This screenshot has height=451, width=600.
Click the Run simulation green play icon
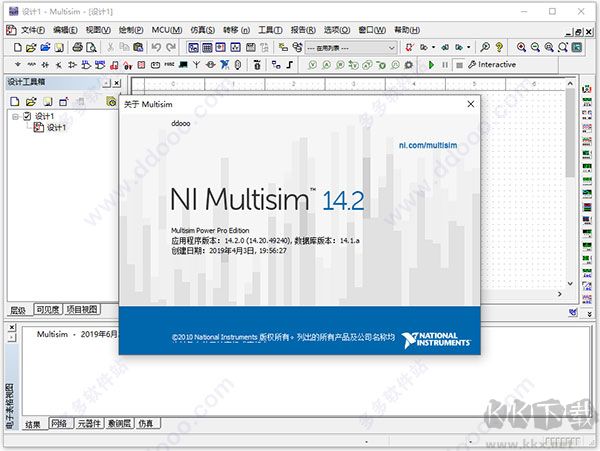431,65
